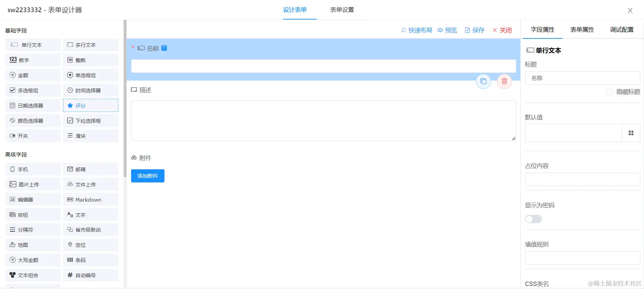This screenshot has height=289, width=644.
Task: Click the 添加附件 button
Action: (148, 176)
